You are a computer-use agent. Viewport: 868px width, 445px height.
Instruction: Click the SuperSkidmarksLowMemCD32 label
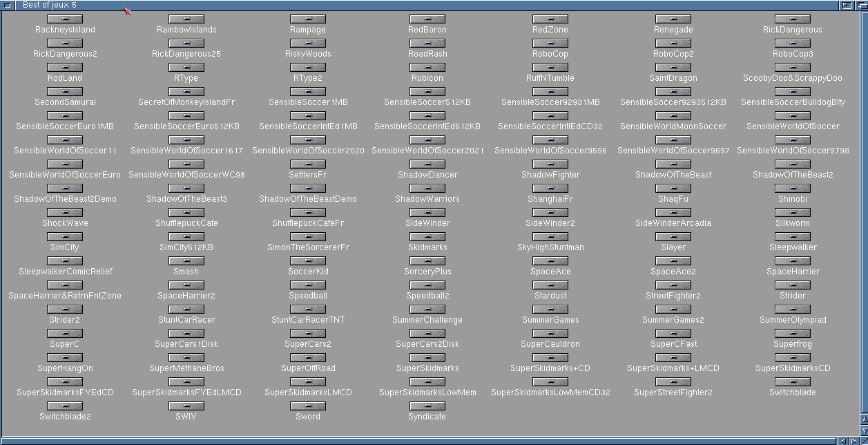click(x=550, y=392)
